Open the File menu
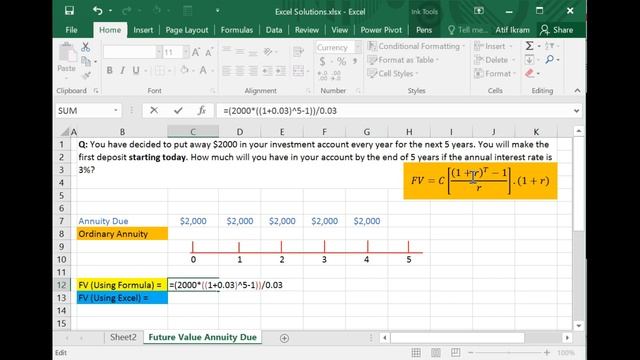 click(71, 30)
